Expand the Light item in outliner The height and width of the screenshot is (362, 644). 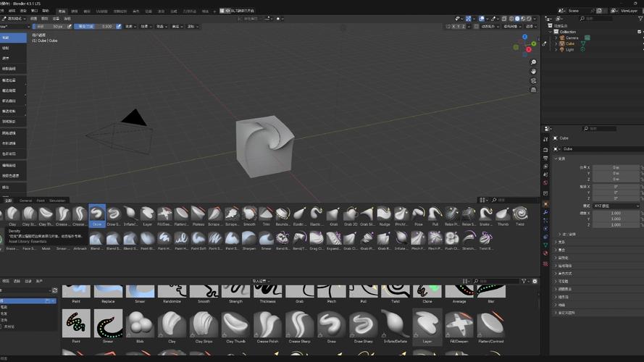(x=556, y=49)
